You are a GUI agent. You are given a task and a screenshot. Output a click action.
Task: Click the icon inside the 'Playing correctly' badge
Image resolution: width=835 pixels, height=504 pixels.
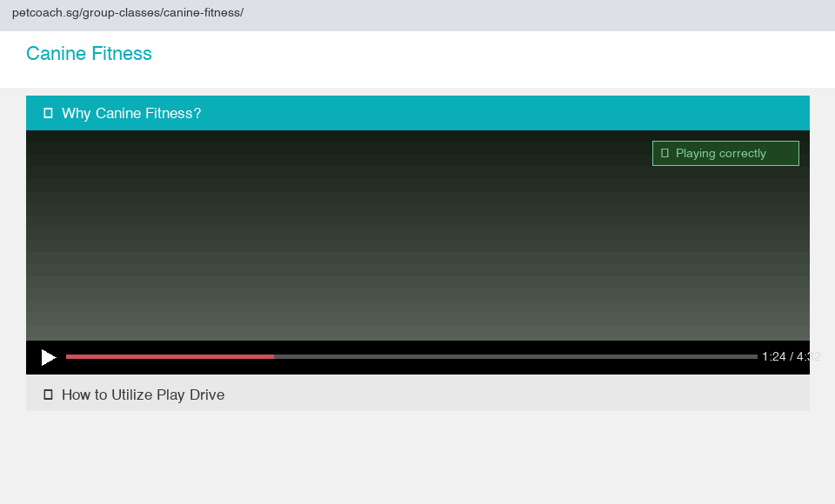tap(665, 153)
